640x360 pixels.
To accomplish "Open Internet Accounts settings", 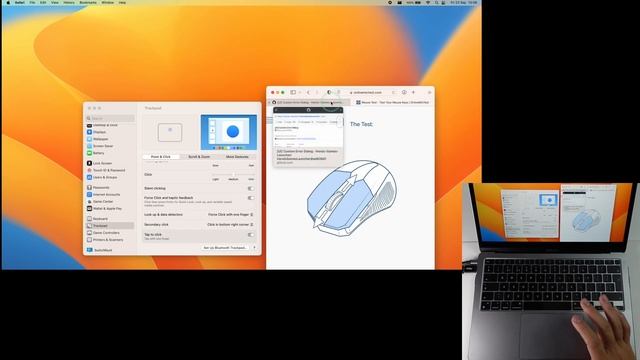I will point(106,195).
